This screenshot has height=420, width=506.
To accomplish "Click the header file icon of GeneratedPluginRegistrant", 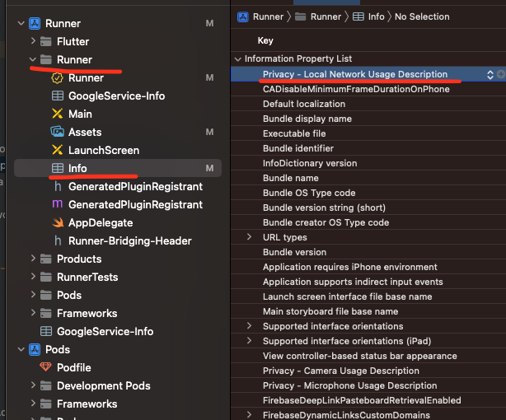I will click(58, 186).
